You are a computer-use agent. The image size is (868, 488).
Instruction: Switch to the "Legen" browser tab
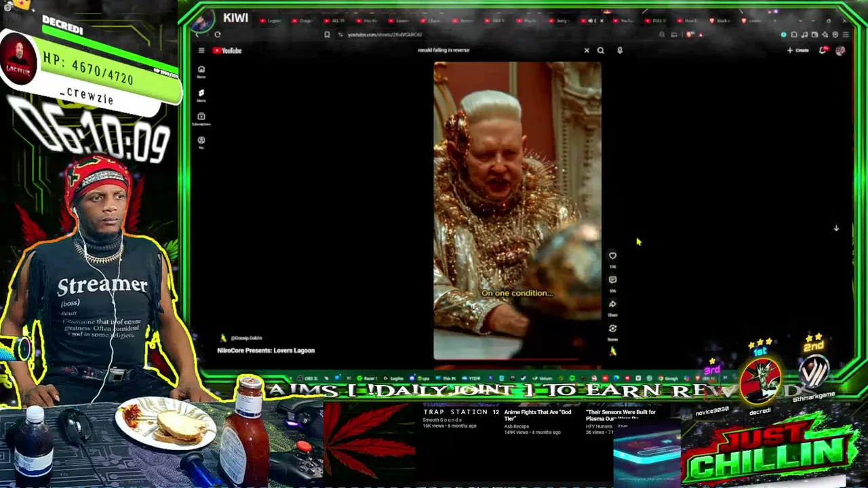click(x=271, y=21)
